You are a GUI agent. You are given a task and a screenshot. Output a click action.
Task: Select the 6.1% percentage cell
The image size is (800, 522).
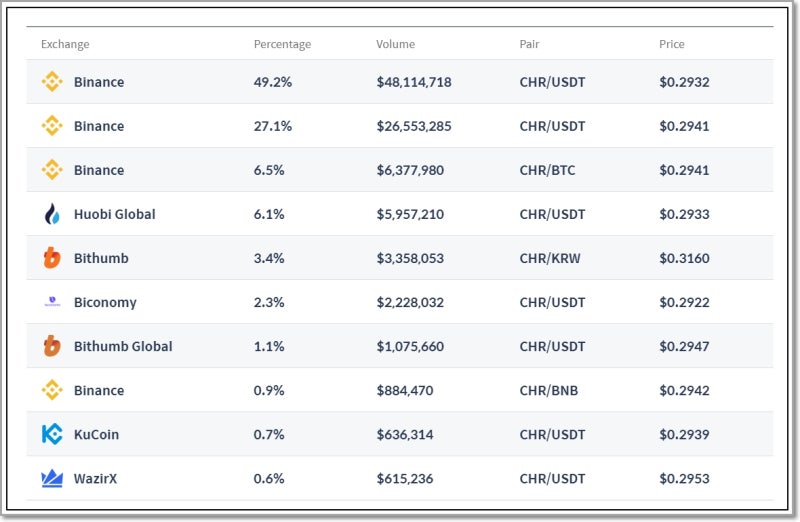click(269, 214)
